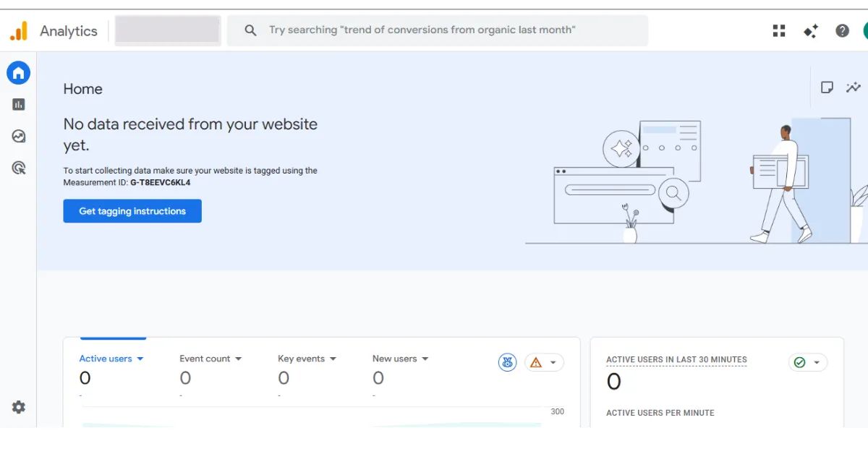Open the Google apps grid icon

[x=779, y=30]
